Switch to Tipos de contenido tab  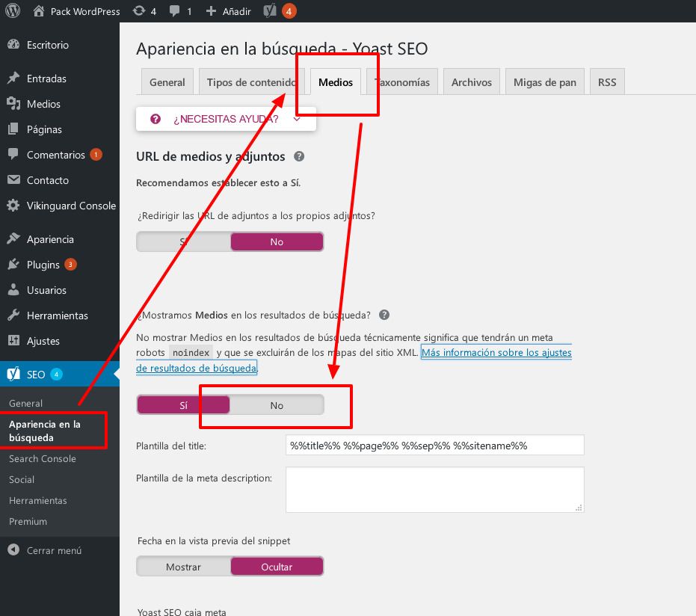[251, 82]
